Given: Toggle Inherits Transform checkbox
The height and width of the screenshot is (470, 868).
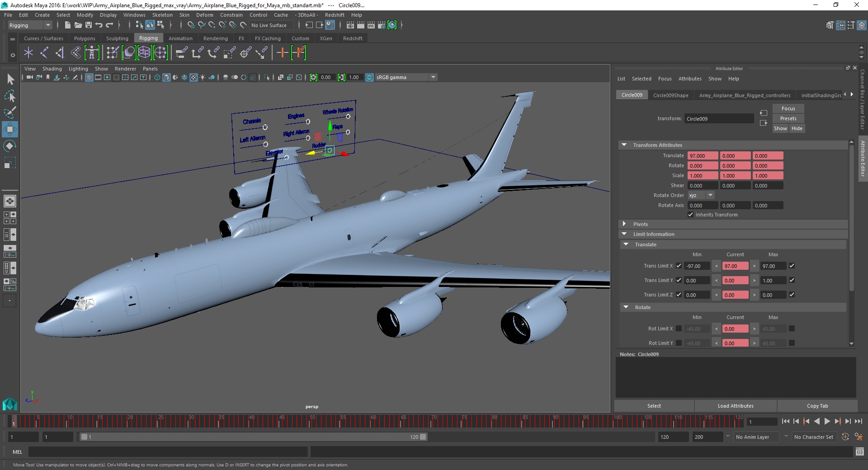Looking at the screenshot, I should coord(690,215).
